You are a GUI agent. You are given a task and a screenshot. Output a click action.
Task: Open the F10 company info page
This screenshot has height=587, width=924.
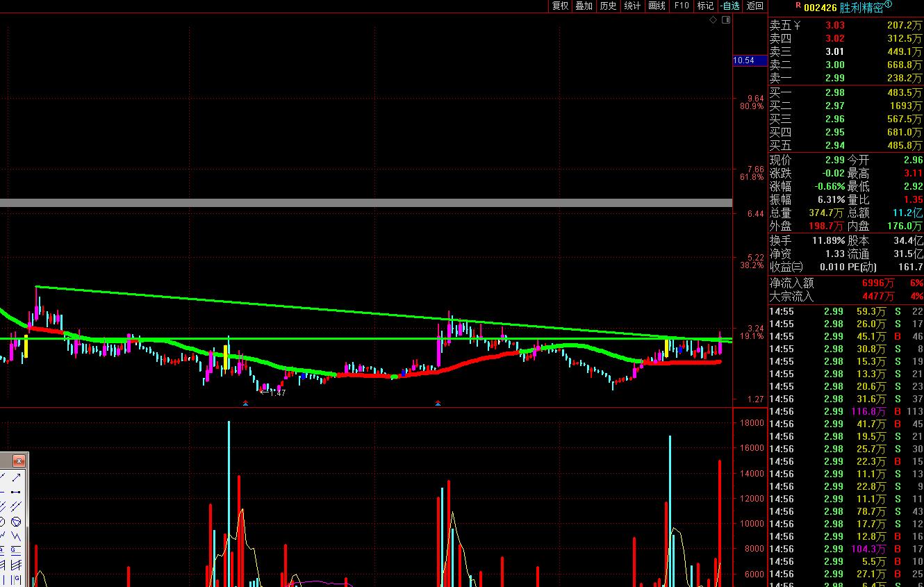[x=682, y=6]
